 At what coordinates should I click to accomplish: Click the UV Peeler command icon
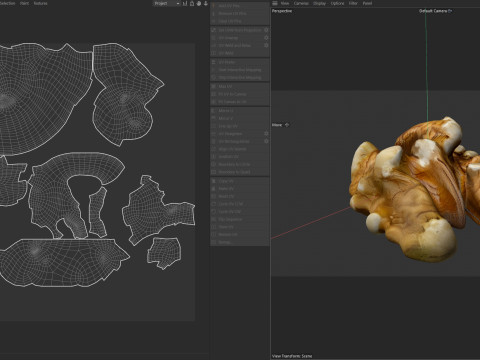pyautogui.click(x=214, y=62)
